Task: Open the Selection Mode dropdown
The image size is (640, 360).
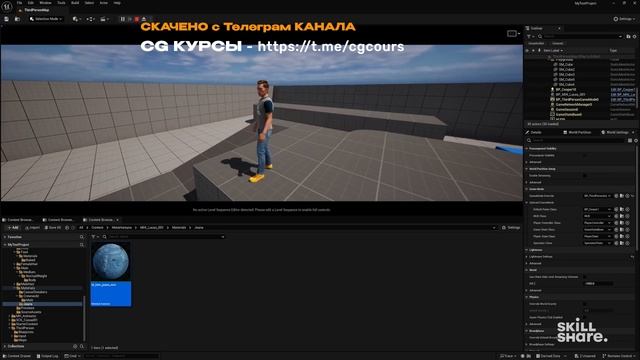Action: pos(46,19)
